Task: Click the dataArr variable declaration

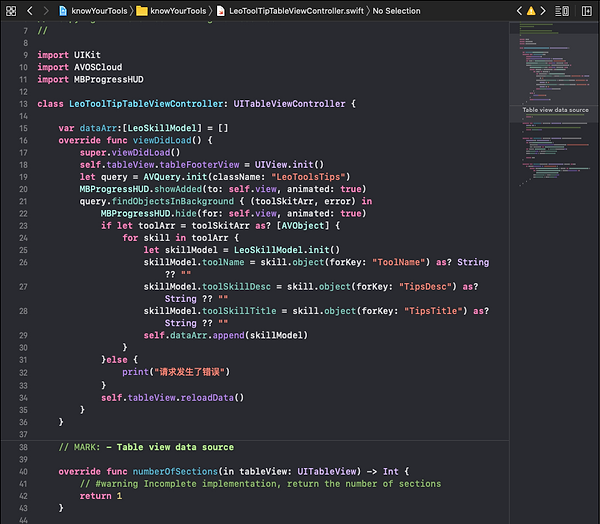Action: (x=98, y=128)
